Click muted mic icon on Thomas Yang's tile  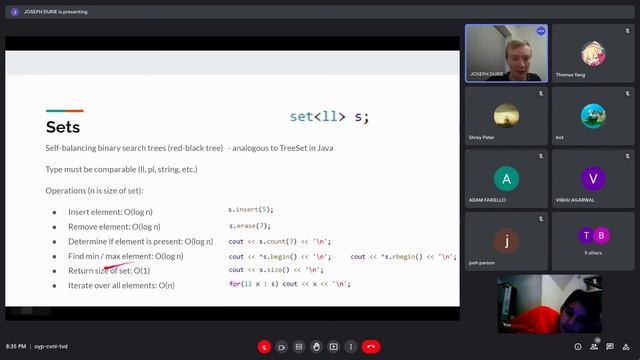point(628,31)
